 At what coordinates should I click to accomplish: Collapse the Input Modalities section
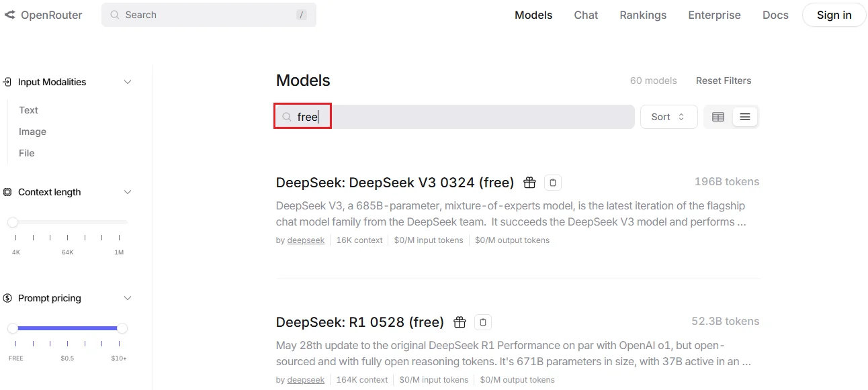[x=128, y=82]
